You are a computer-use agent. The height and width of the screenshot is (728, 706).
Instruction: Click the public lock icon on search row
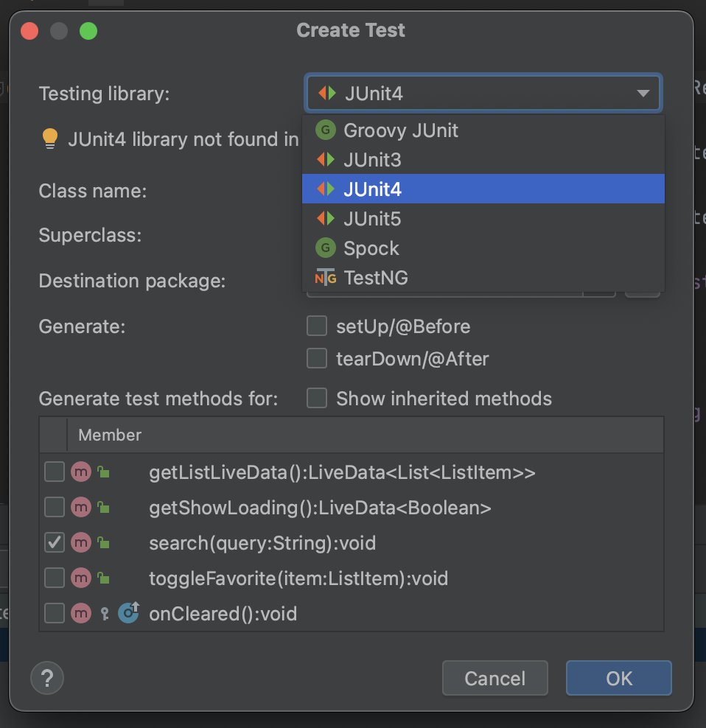104,543
